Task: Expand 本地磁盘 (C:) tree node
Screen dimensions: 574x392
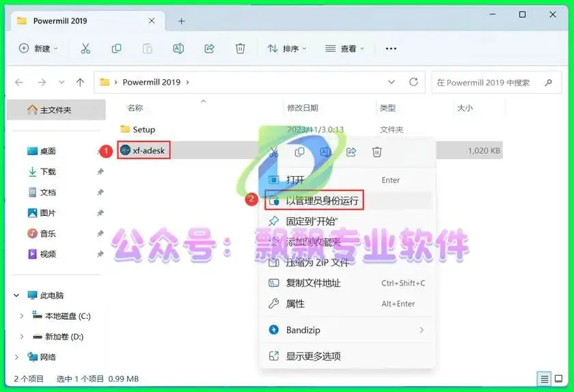Action: click(x=21, y=316)
